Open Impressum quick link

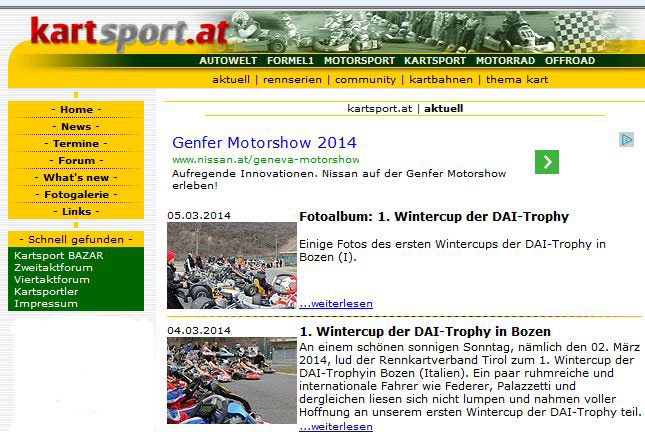coord(46,304)
